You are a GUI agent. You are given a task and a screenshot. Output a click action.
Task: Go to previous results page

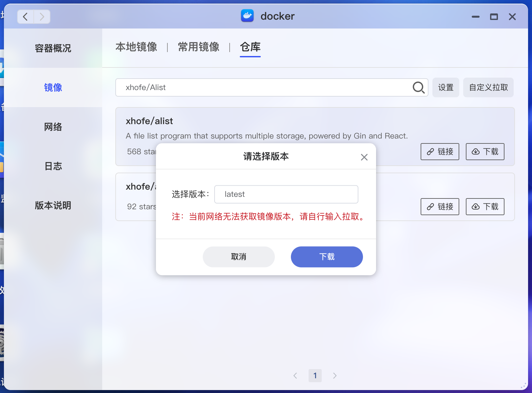pos(295,376)
